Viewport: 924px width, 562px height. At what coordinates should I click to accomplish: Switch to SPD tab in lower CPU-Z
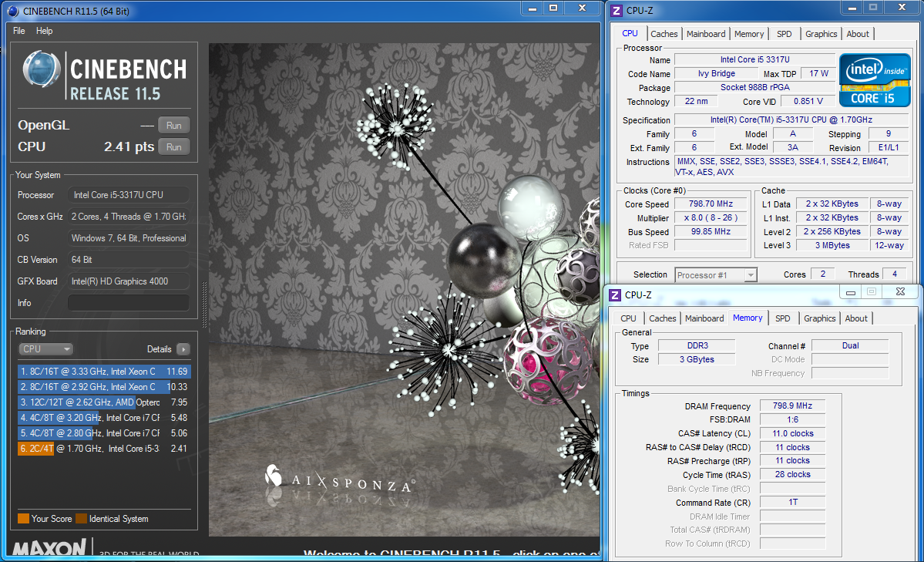pyautogui.click(x=782, y=318)
